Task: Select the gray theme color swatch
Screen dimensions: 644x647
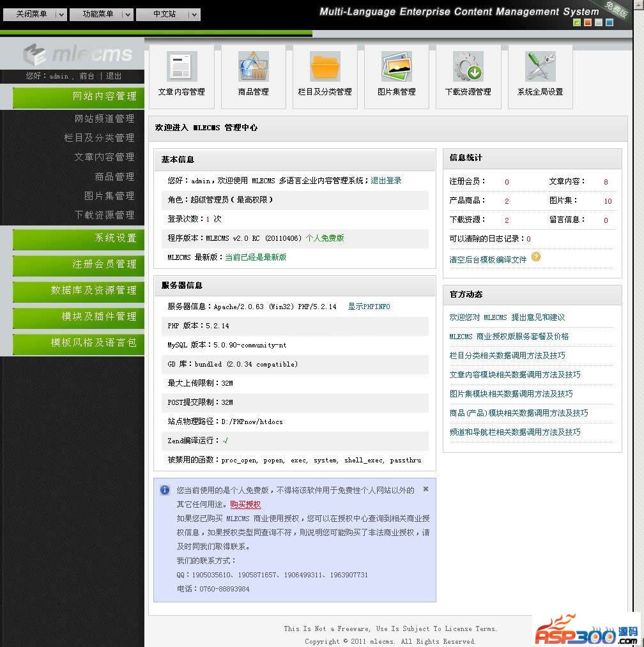Action: pos(599,23)
